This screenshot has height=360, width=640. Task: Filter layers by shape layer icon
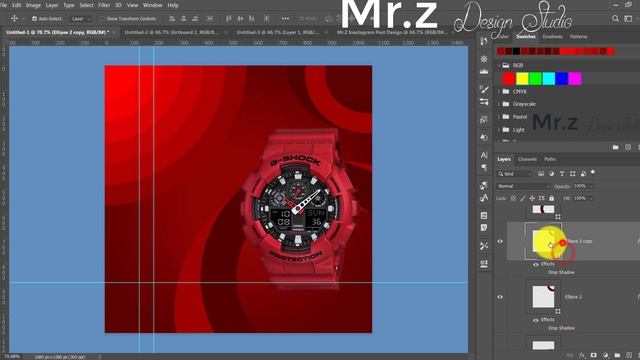click(573, 174)
